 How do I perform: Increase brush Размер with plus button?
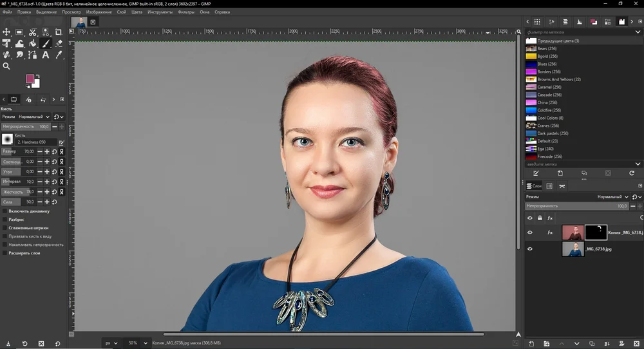(x=47, y=151)
